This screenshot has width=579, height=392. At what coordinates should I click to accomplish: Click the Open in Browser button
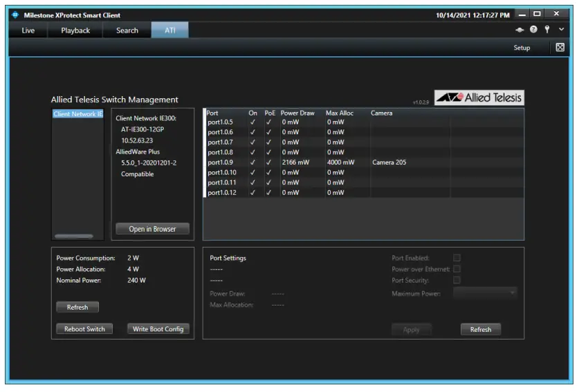coord(152,229)
